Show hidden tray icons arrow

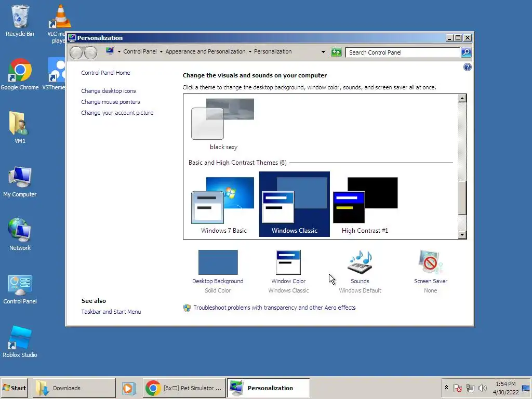[446, 387]
